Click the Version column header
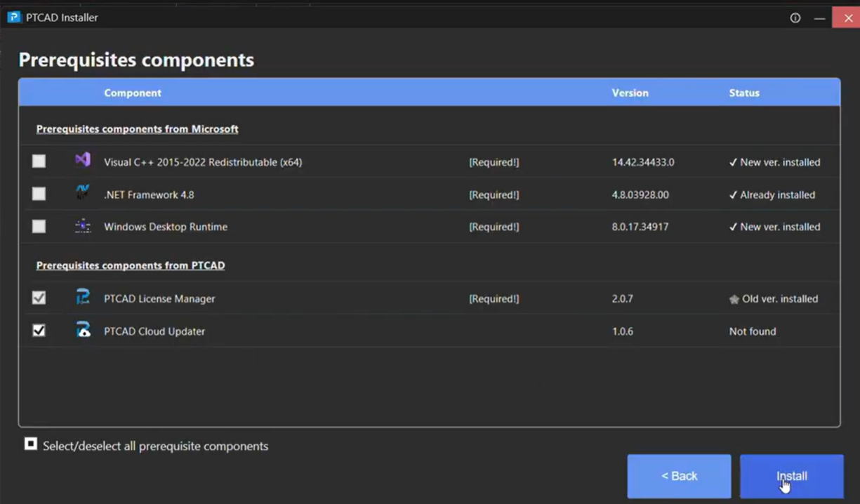The image size is (860, 504). (630, 93)
